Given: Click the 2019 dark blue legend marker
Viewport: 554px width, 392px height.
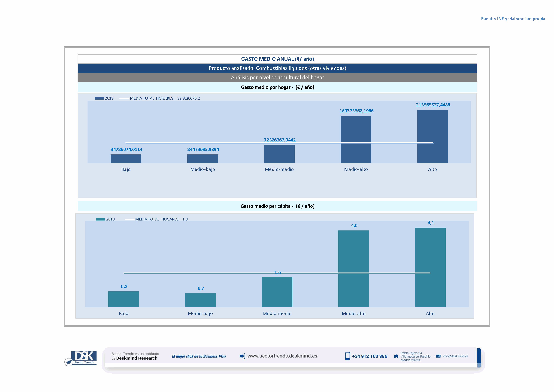Looking at the screenshot, I should point(99,98).
